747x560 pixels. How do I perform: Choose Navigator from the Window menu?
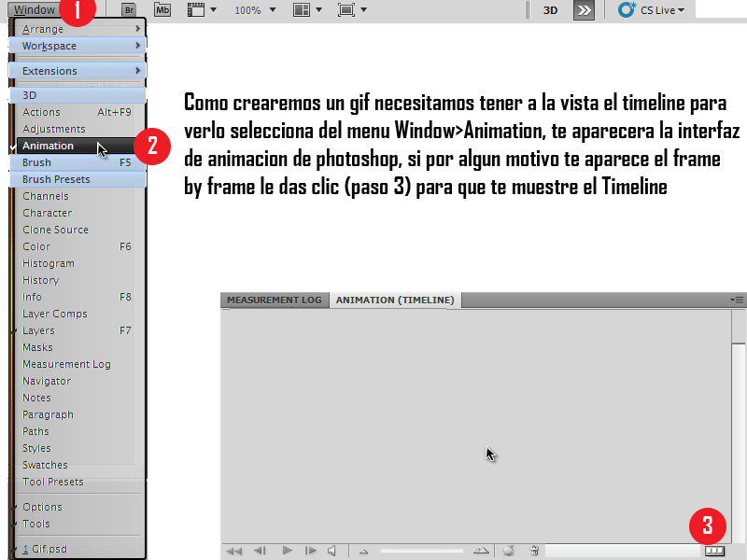(78, 381)
